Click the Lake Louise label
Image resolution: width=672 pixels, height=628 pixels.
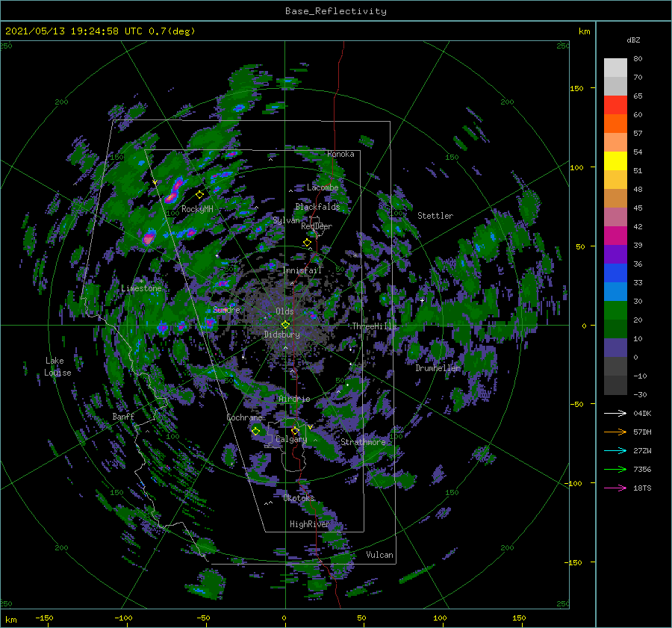[x=57, y=367]
